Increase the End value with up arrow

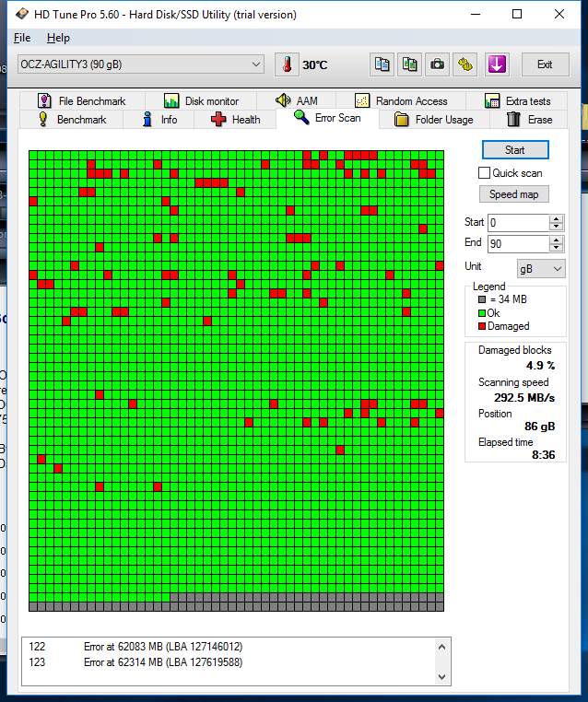[557, 240]
